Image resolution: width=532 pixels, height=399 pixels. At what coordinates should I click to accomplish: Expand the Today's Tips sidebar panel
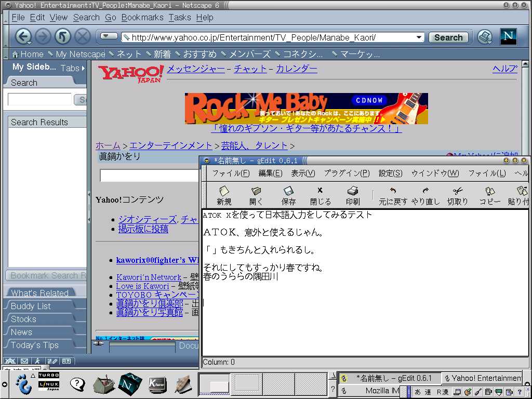(x=34, y=345)
